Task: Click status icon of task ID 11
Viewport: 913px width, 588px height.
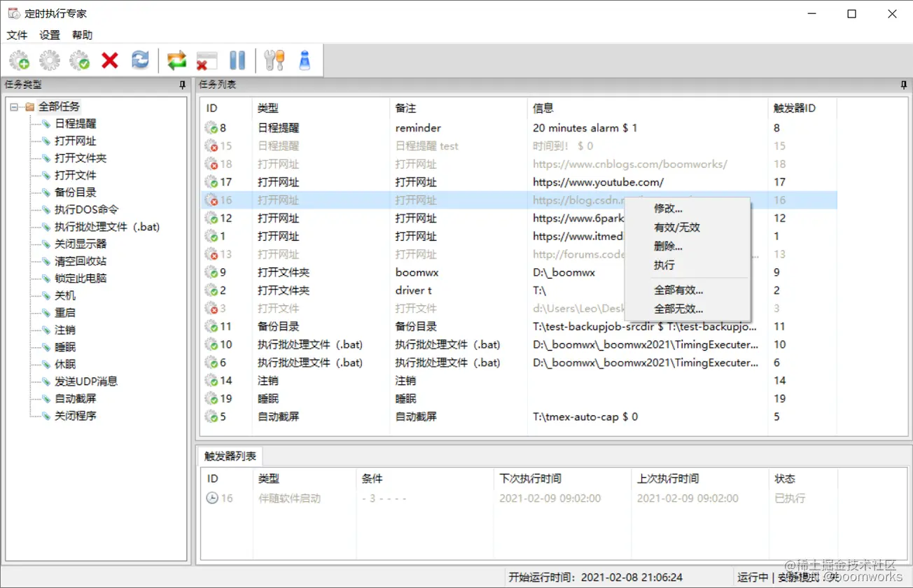Action: pos(211,326)
